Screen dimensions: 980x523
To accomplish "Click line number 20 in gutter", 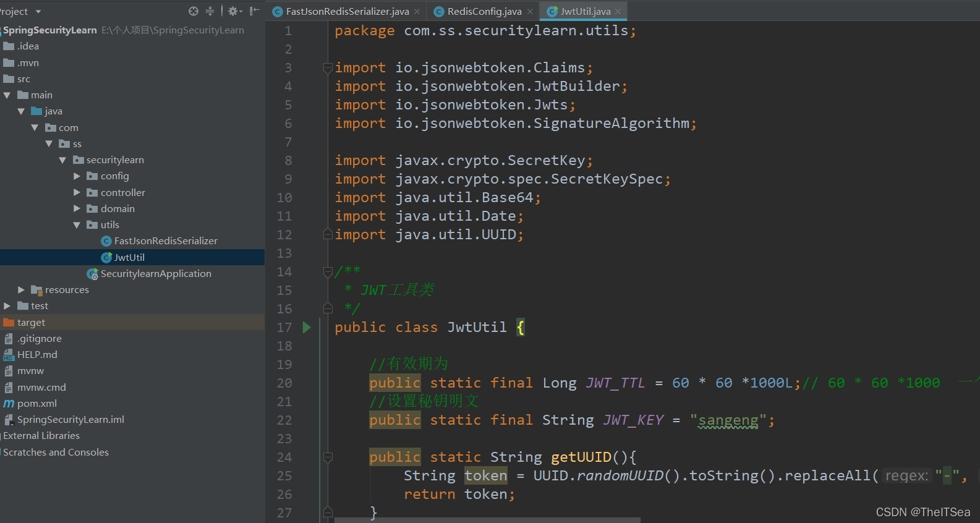I will tap(284, 383).
